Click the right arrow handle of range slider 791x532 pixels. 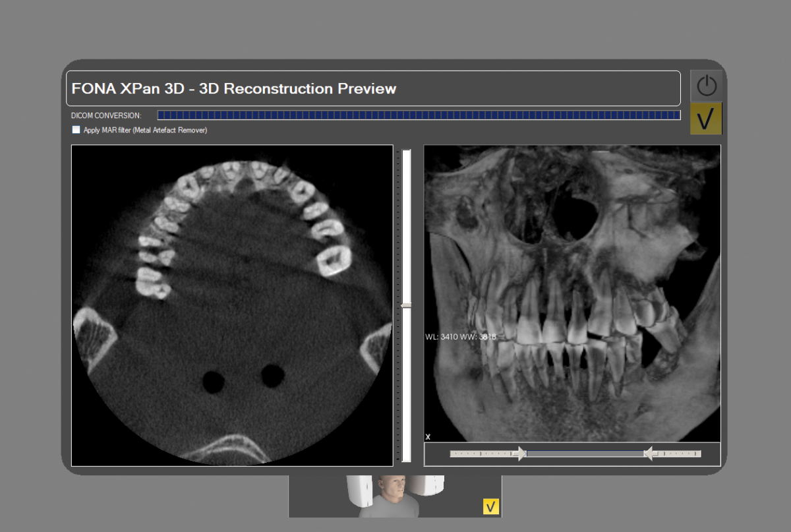[x=649, y=454]
